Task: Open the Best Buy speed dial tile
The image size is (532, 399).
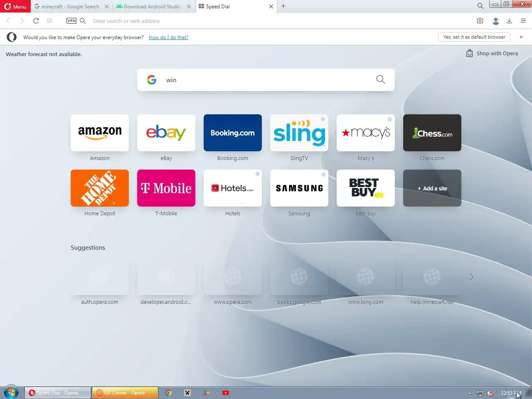Action: [366, 188]
